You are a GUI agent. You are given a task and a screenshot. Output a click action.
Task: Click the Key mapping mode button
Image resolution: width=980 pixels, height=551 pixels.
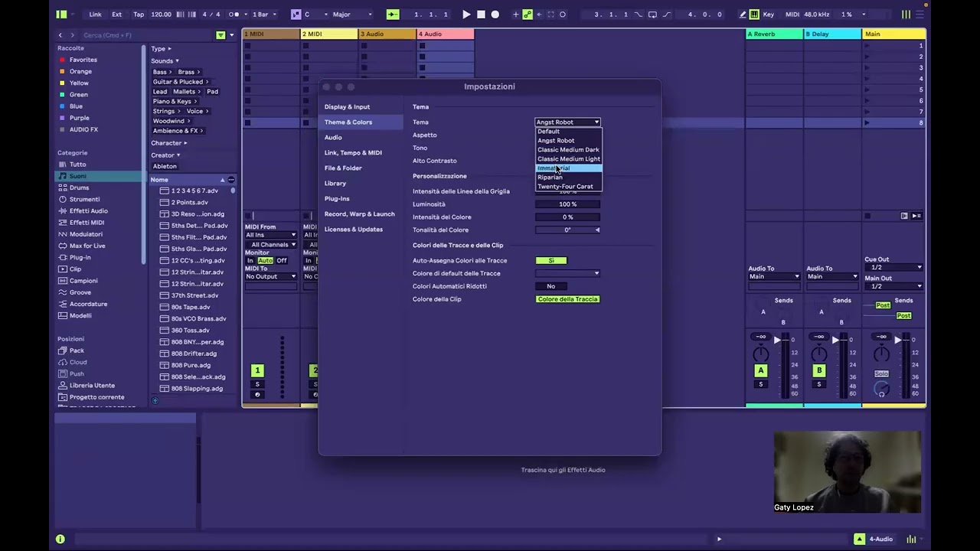click(x=769, y=14)
